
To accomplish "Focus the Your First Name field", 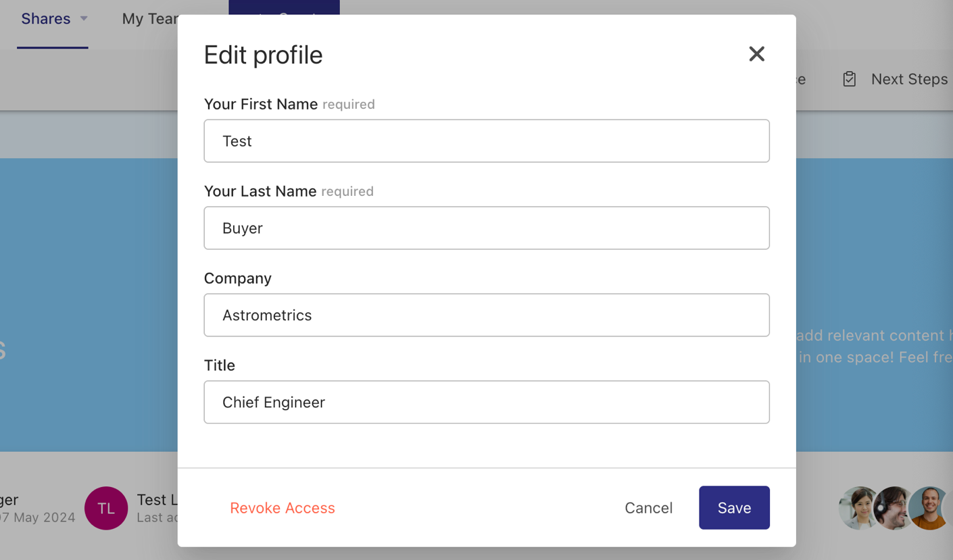I will (x=487, y=141).
